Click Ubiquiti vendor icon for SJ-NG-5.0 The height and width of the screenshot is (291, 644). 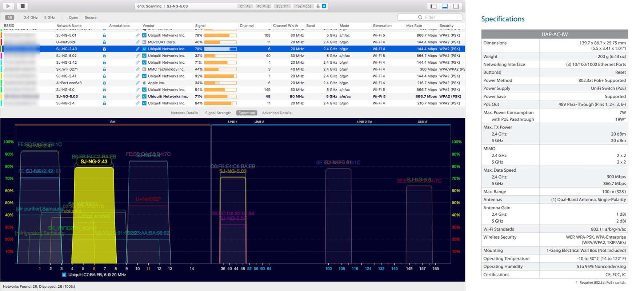(144, 89)
